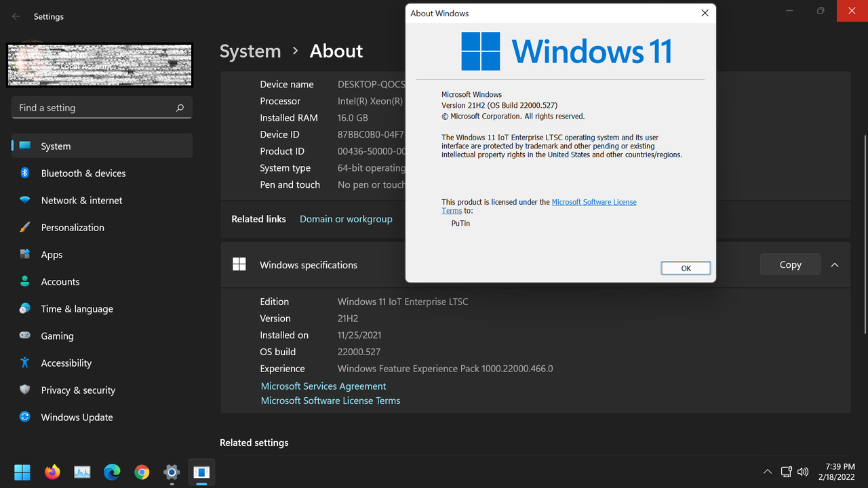
Task: Launch Microsoft Edge from taskbar
Action: [112, 472]
